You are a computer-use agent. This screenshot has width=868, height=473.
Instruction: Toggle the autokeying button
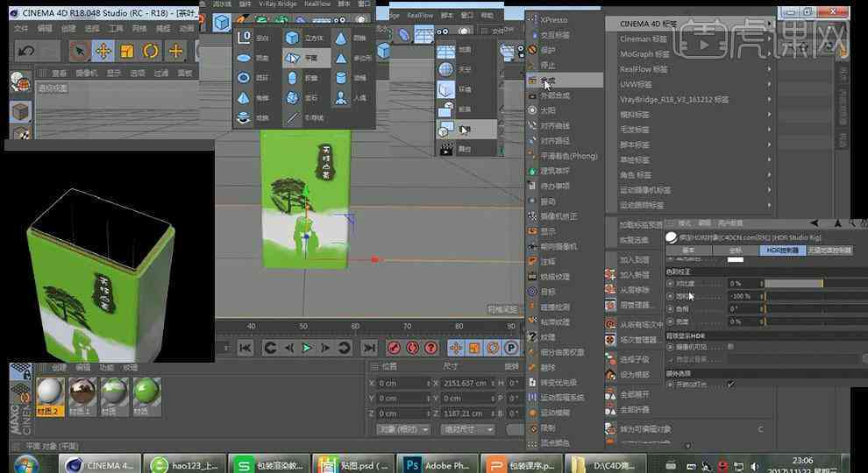pos(412,348)
